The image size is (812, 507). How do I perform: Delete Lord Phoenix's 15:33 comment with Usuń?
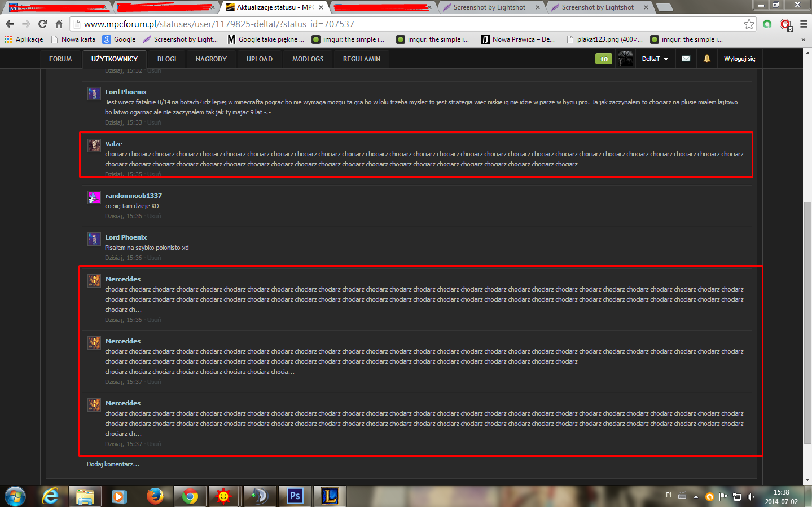(x=154, y=122)
